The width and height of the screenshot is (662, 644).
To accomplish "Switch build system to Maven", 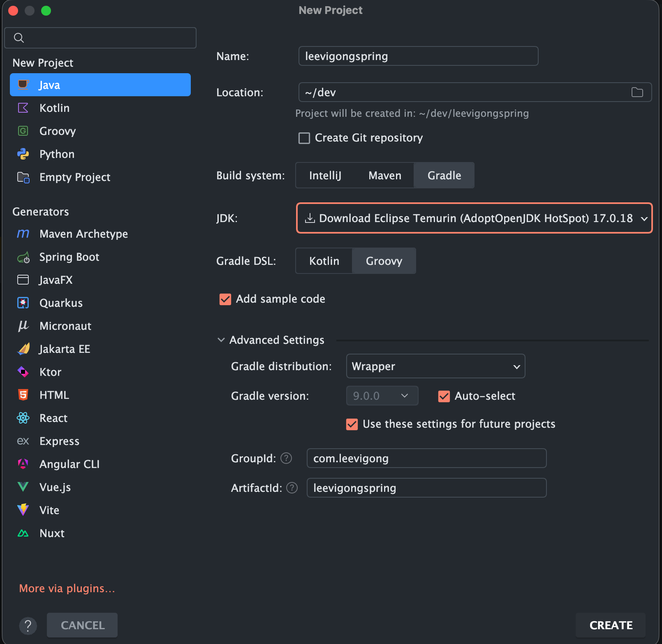I will [x=385, y=176].
